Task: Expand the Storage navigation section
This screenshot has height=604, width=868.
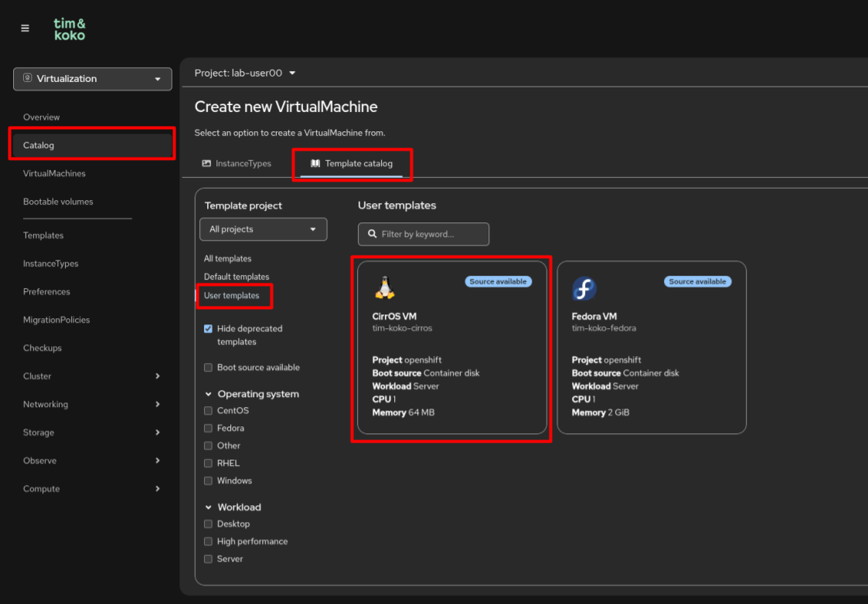Action: tap(93, 433)
